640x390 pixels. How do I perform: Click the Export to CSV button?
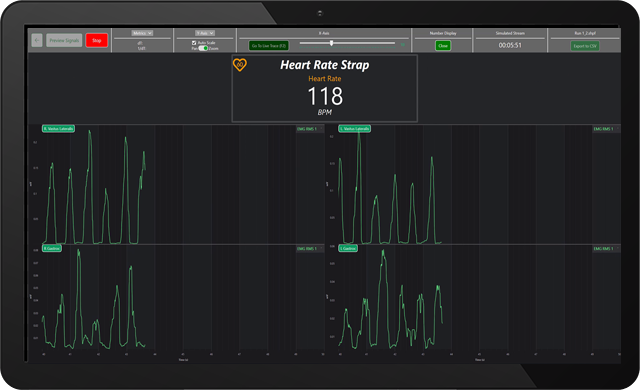(585, 46)
